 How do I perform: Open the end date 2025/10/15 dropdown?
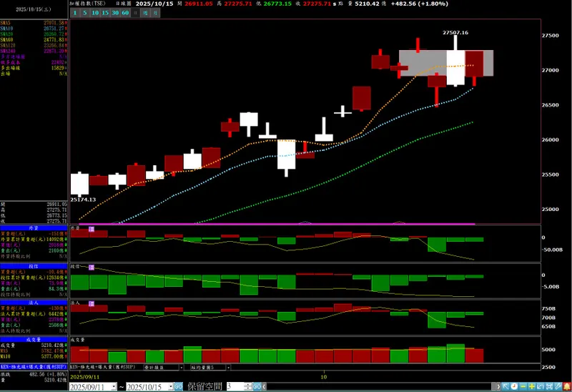tap(171, 386)
